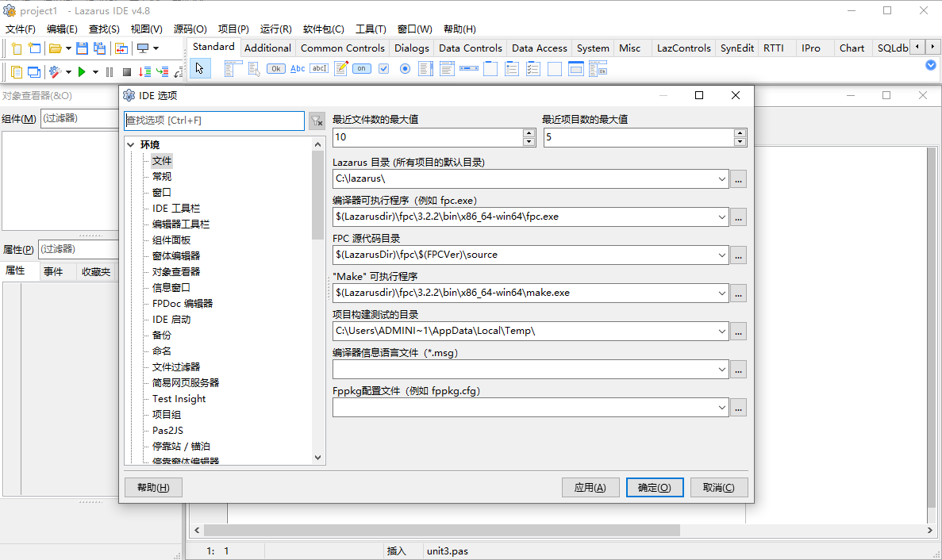Click the 确定(O) button
The width and height of the screenshot is (942, 560).
654,487
